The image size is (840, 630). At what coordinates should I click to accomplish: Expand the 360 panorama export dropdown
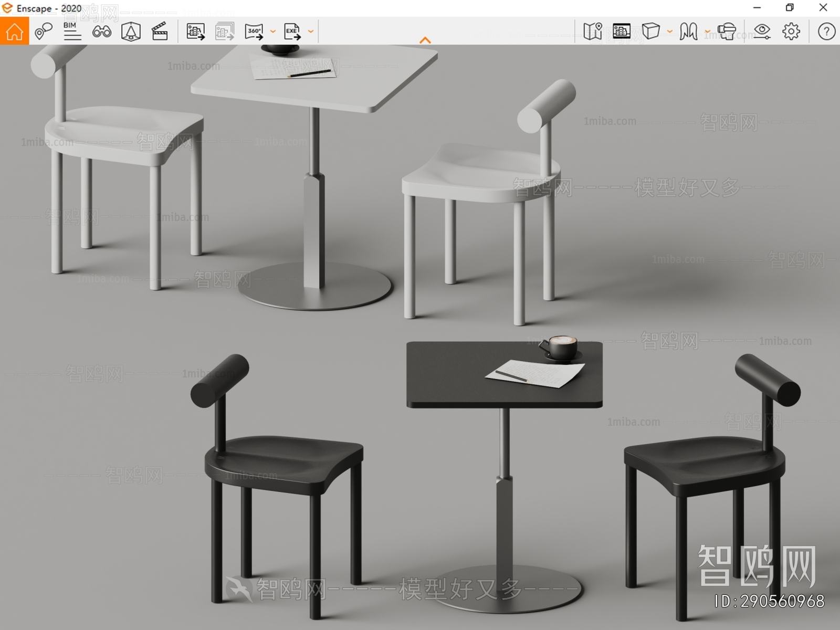[x=273, y=31]
